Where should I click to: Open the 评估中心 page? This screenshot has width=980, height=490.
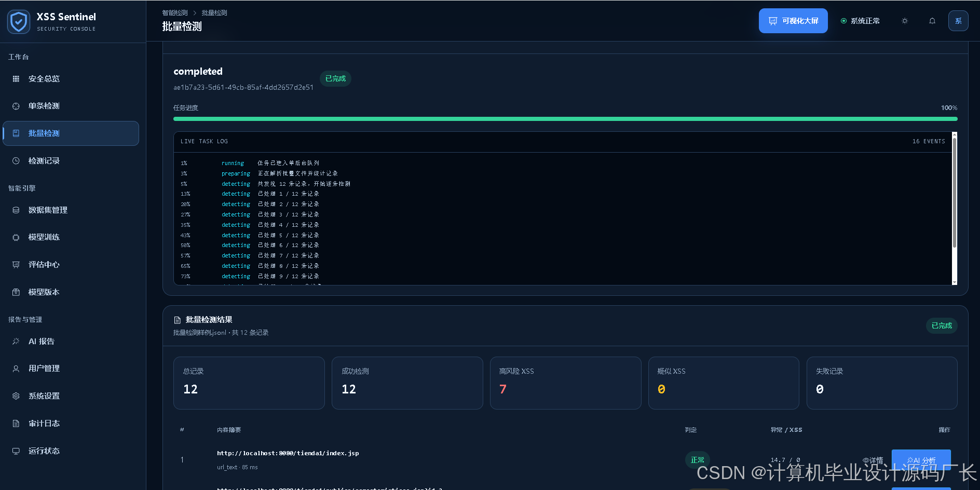coord(71,265)
